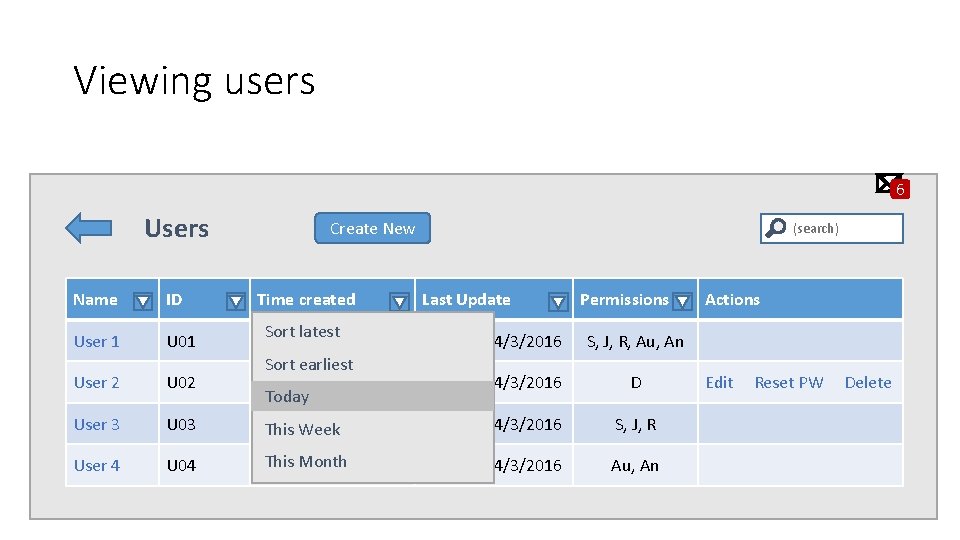Open the User 4 row entry

pos(97,466)
